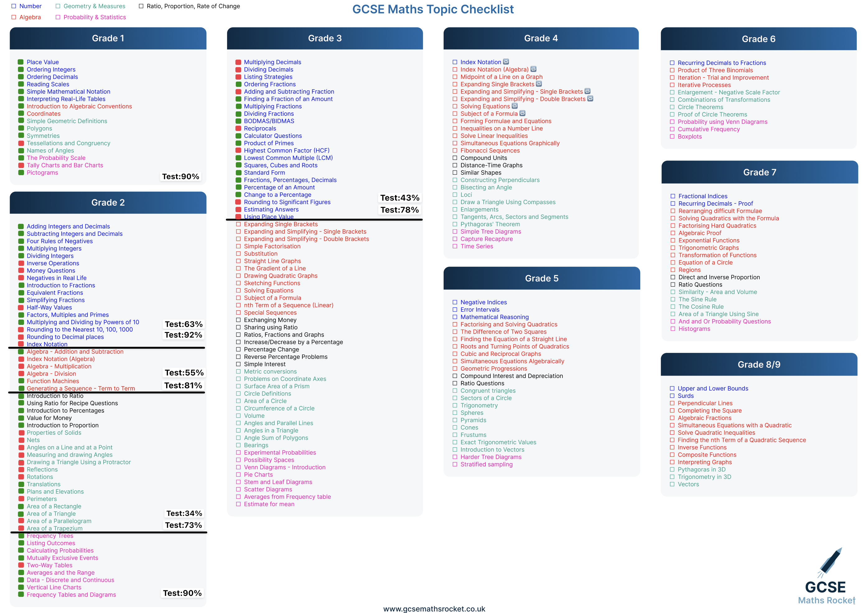Image resolution: width=868 pixels, height=613 pixels.
Task: Select the Probability & Statistics legend checkbox
Action: (58, 17)
